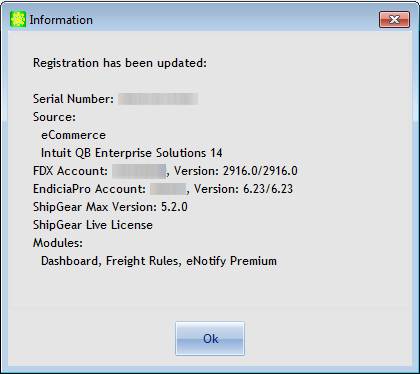
Task: Click the ShipGear Max Version 5.2.0 line
Action: point(110,207)
